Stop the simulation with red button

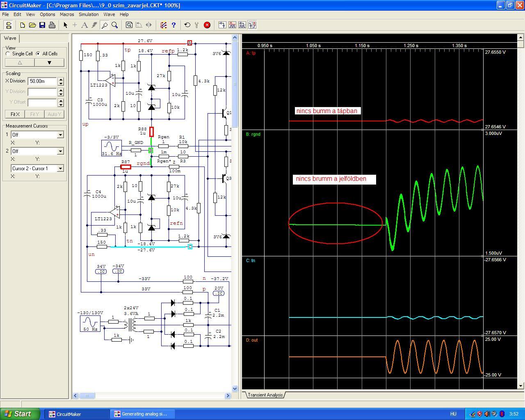click(207, 25)
